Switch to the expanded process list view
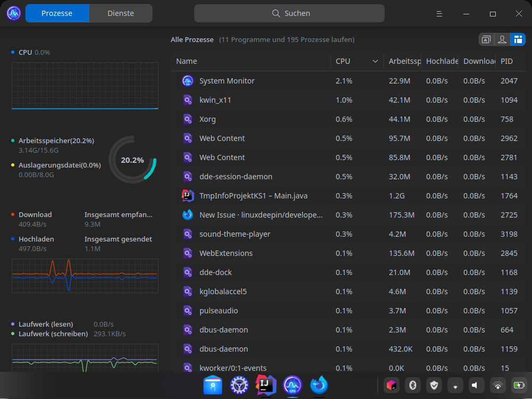Viewport: 532px width, 399px height. point(486,39)
